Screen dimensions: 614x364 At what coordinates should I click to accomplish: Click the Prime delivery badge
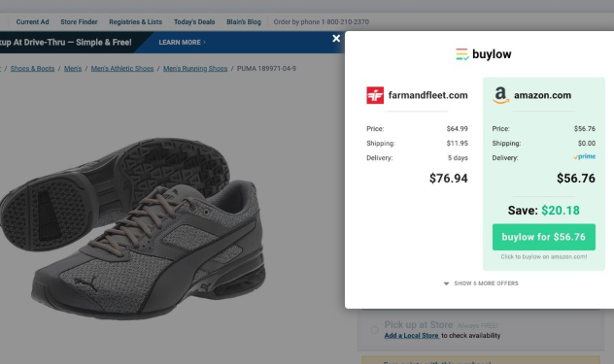[584, 156]
